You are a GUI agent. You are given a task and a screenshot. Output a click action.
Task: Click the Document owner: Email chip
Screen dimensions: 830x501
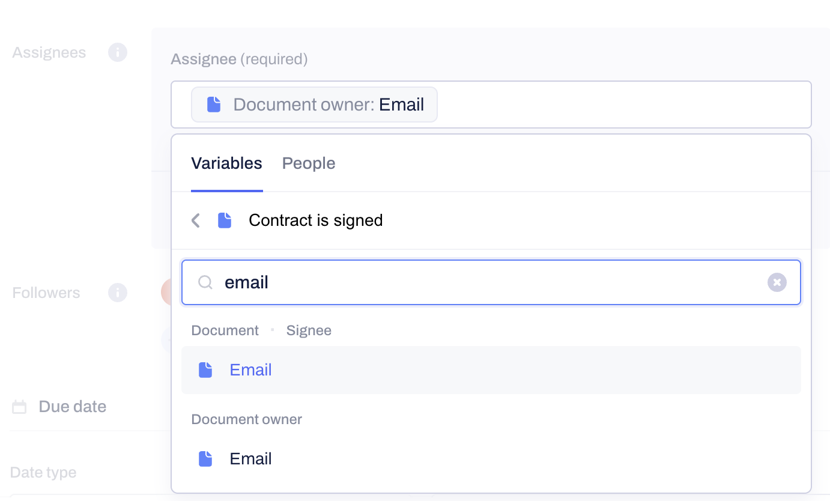314,104
